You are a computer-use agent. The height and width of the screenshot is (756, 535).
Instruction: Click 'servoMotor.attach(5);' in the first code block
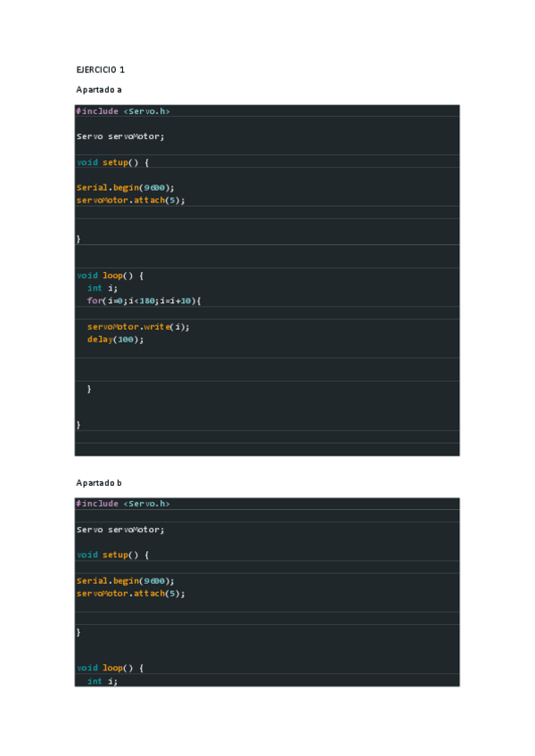[131, 200]
